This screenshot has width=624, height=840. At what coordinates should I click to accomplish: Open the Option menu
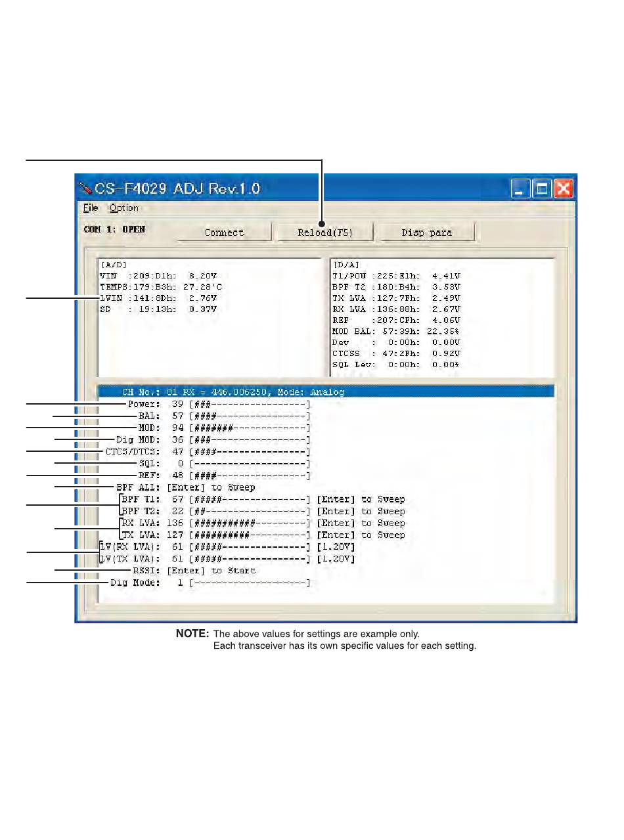pyautogui.click(x=124, y=208)
